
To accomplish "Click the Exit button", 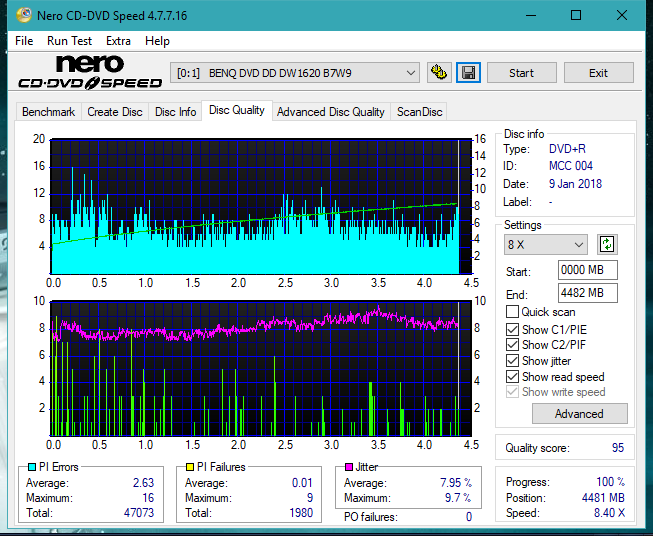I will (x=598, y=73).
